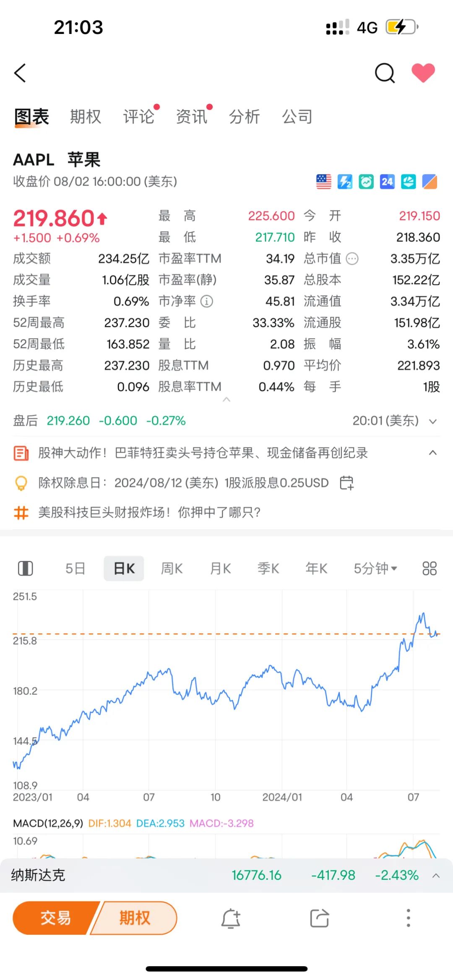Switch to the 分析 tab
453x980 pixels.
244,117
